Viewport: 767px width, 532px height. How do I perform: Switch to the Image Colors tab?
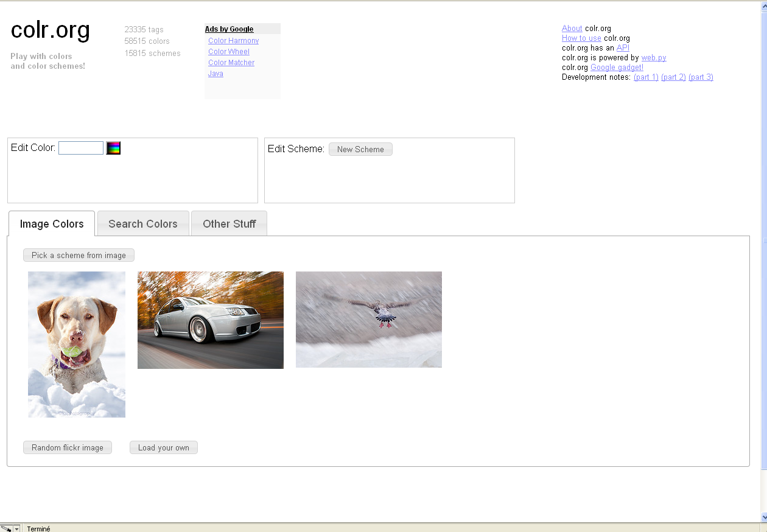[52, 223]
